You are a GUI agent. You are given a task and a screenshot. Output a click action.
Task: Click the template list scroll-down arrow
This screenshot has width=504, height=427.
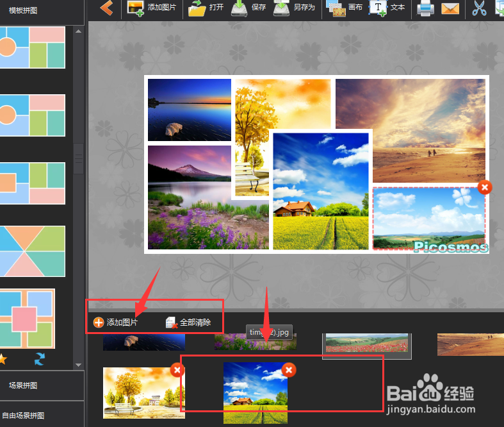78,365
